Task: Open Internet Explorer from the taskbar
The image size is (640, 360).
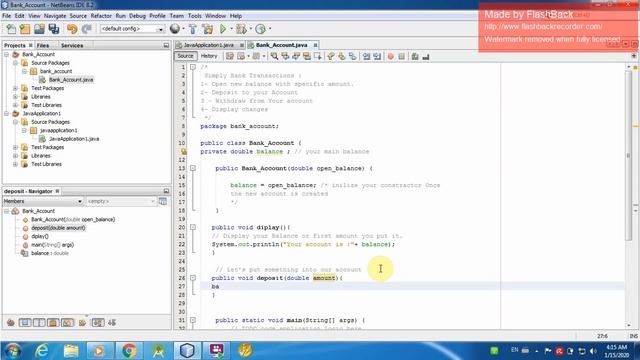Action: click(42, 351)
